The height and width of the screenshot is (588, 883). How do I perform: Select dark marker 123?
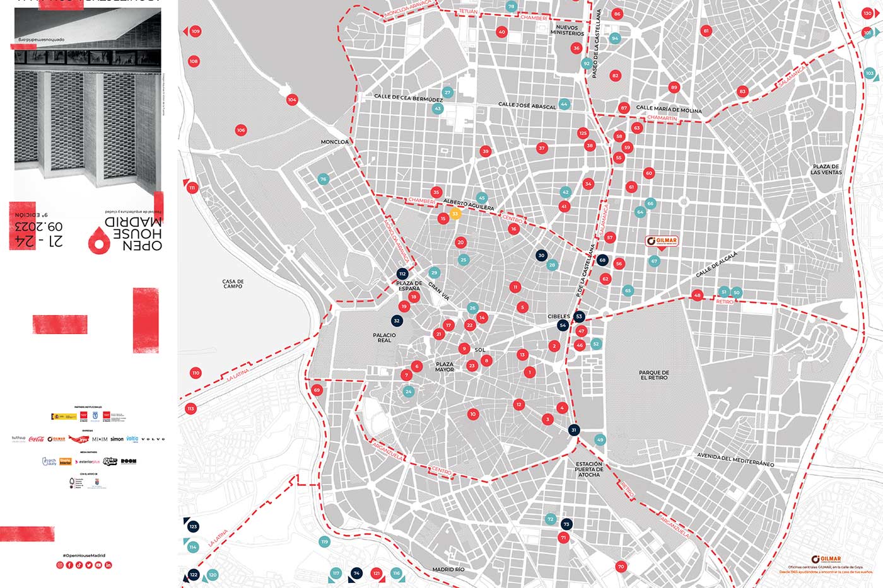(193, 526)
